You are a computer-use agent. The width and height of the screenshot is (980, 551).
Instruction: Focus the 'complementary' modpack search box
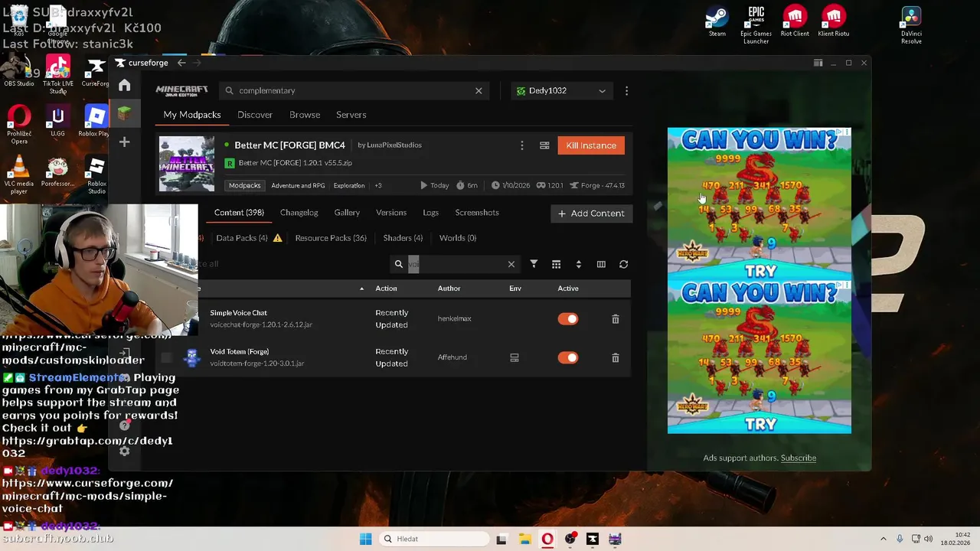pyautogui.click(x=354, y=90)
